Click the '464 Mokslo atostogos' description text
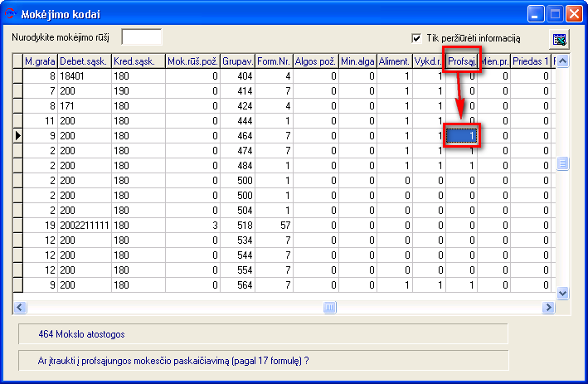Image resolution: width=588 pixels, height=384 pixels. tap(81, 334)
